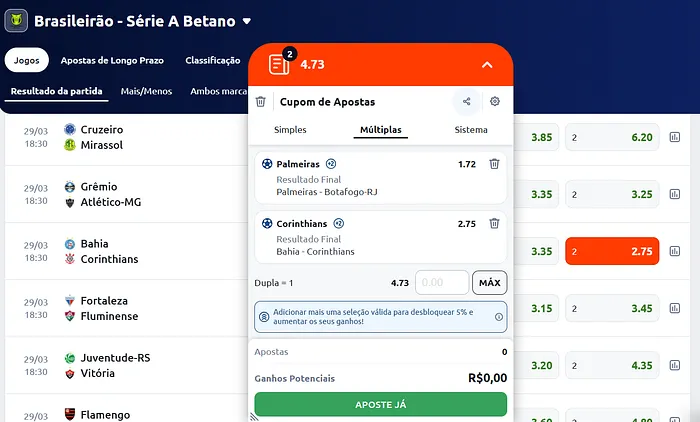Select away win odds 6.20 for Mirassol
Image resolution: width=700 pixels, height=422 pixels.
(x=612, y=138)
